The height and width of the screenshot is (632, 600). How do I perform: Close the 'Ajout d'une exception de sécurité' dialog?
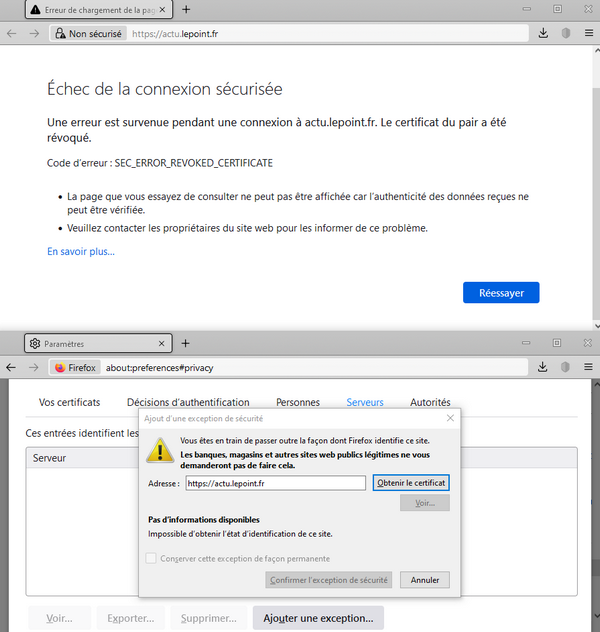click(450, 418)
